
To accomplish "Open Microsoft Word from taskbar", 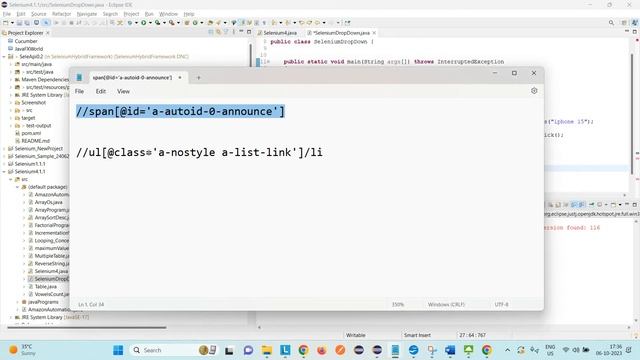I will pyautogui.click(x=450, y=350).
